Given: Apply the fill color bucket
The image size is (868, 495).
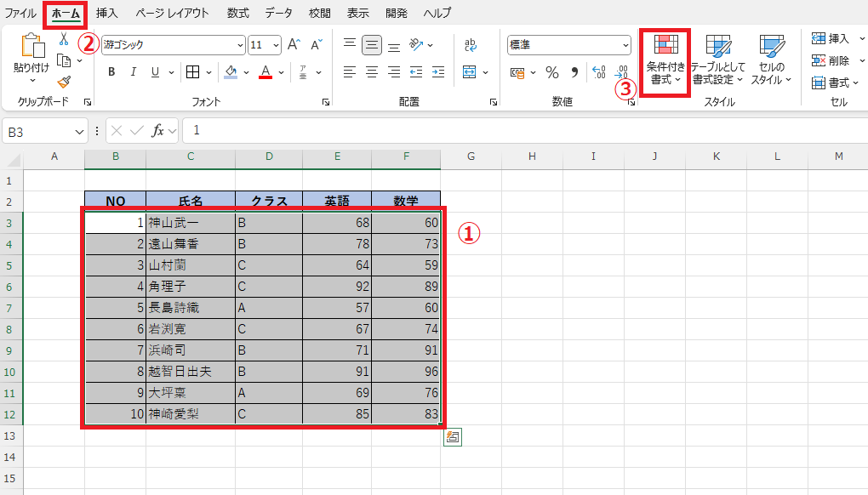Looking at the screenshot, I should click(231, 72).
